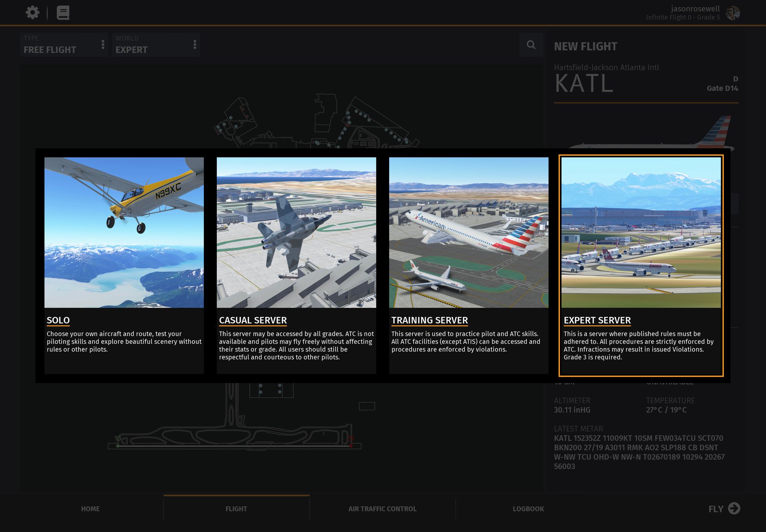Select the CASUAL SERVER option
Viewport: 766px width, 532px height.
[296, 265]
